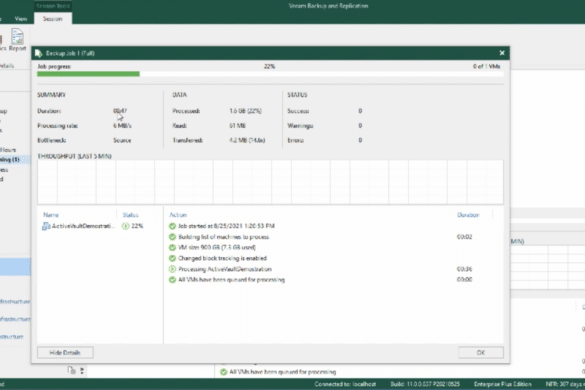The height and width of the screenshot is (390, 585).
Task: Click the running icon for Processing ActiveVaultDemonstration
Action: click(172, 269)
